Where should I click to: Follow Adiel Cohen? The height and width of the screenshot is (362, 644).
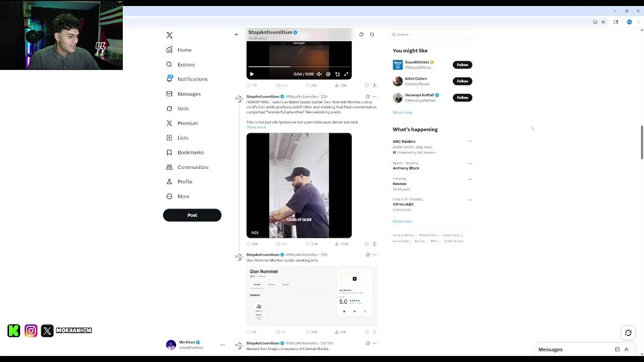pyautogui.click(x=462, y=81)
